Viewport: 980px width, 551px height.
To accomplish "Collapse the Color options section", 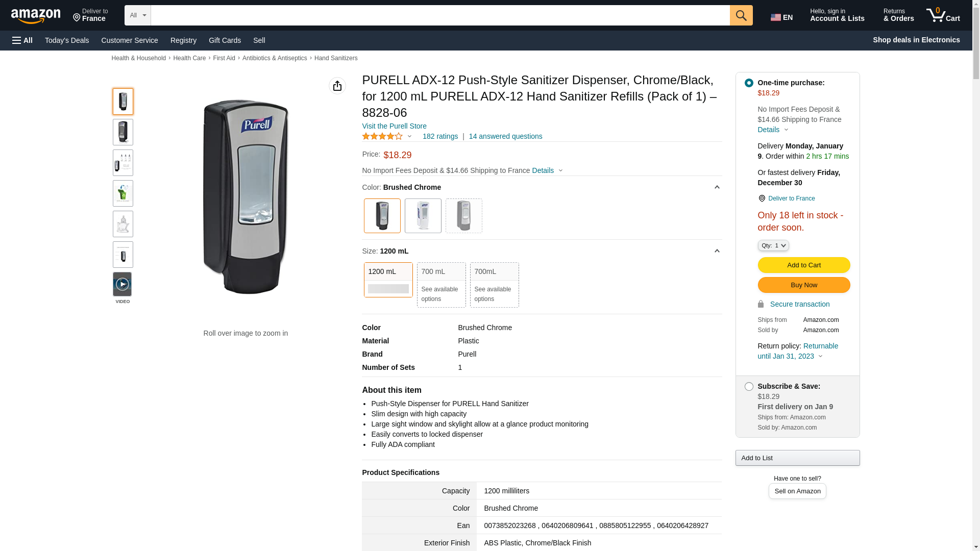I will [717, 187].
